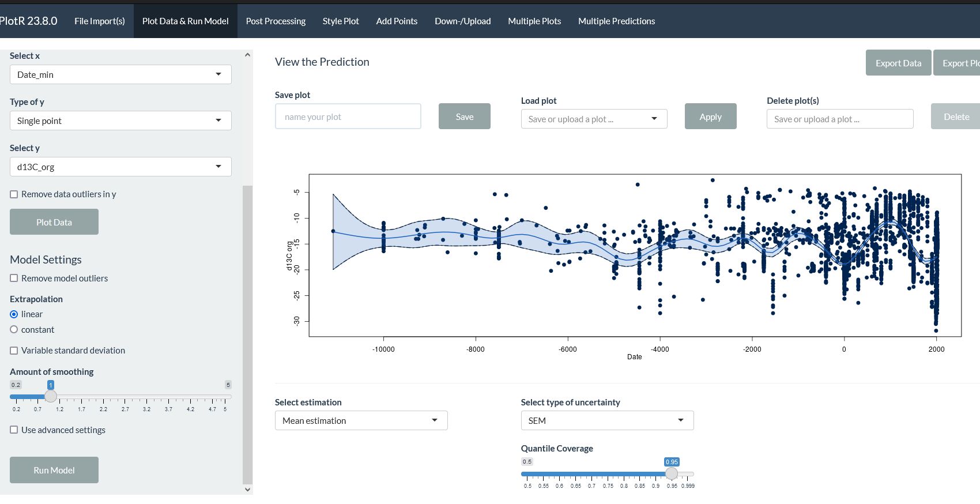980x504 pixels.
Task: Click the Export Data button
Action: coord(898,63)
